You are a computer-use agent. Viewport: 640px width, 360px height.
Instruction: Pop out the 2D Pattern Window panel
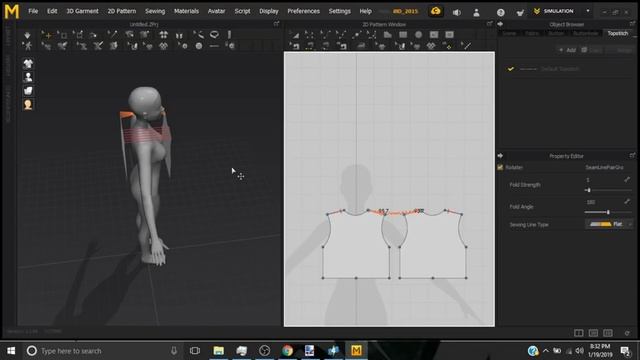489,24
